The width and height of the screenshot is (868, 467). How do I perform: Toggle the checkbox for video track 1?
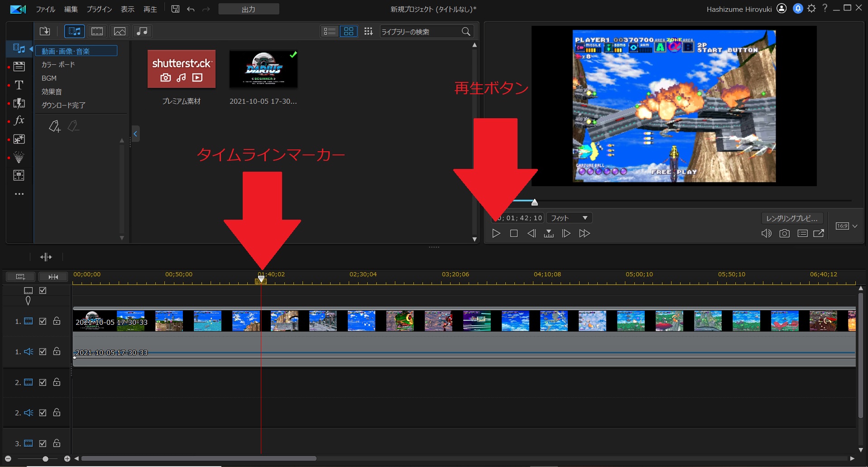[x=43, y=321]
